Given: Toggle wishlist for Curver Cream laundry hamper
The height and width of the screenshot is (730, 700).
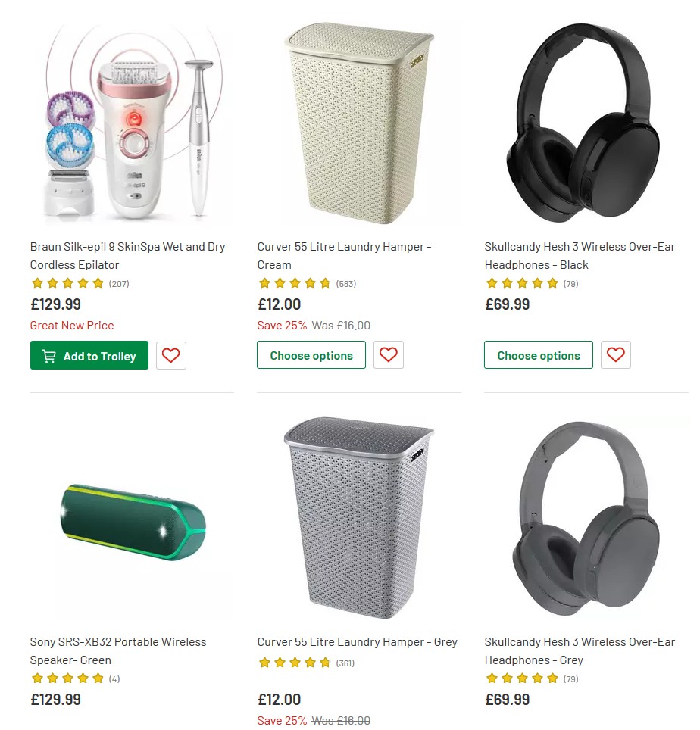Looking at the screenshot, I should tap(388, 355).
